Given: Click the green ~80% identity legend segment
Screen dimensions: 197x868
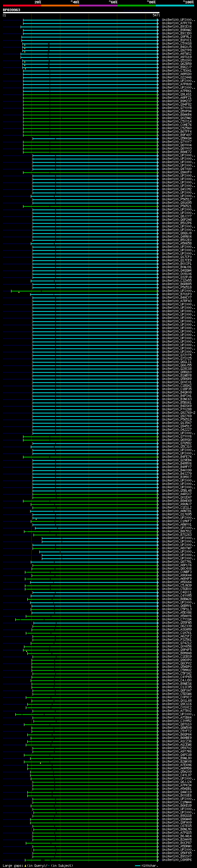Looking at the screenshot, I should pos(137,6).
